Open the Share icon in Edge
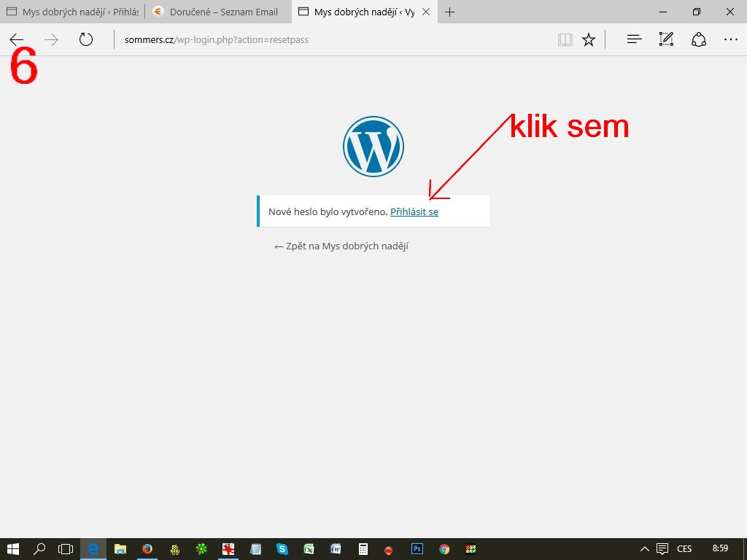This screenshot has height=560, width=747. coord(698,39)
